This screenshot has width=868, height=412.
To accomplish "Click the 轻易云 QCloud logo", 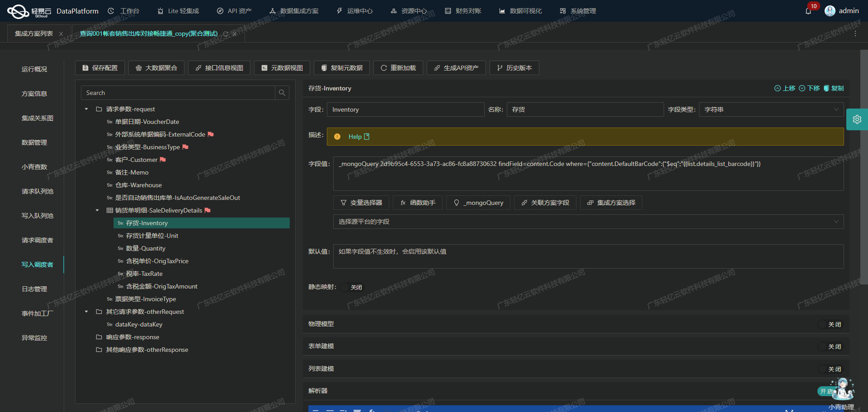I will click(18, 11).
